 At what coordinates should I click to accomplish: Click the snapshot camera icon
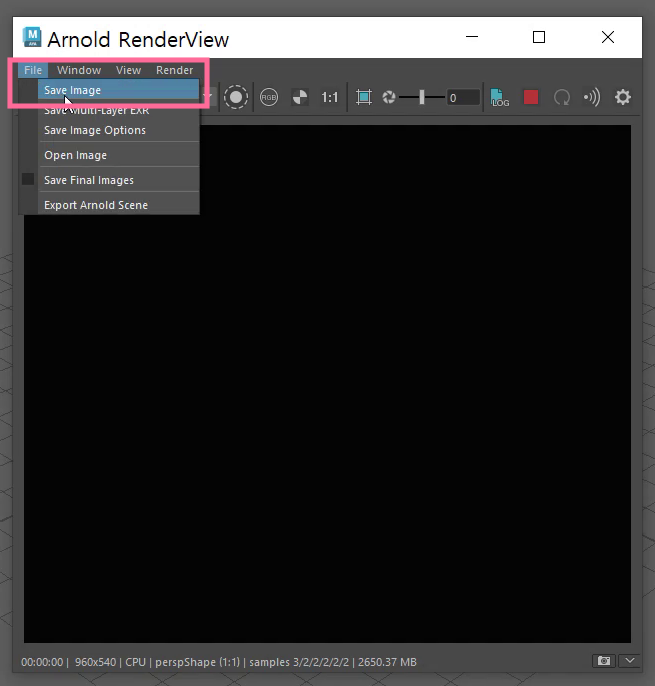(604, 661)
